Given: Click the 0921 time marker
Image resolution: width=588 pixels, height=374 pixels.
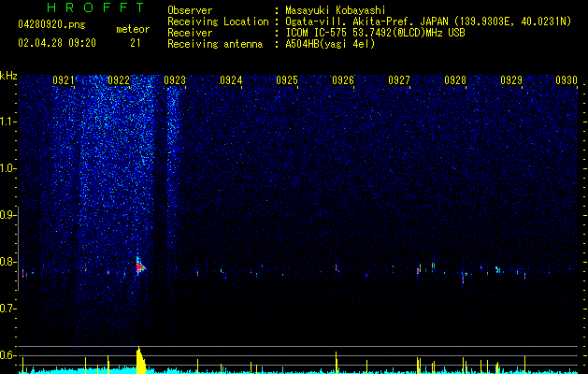Looking at the screenshot, I should [64, 80].
